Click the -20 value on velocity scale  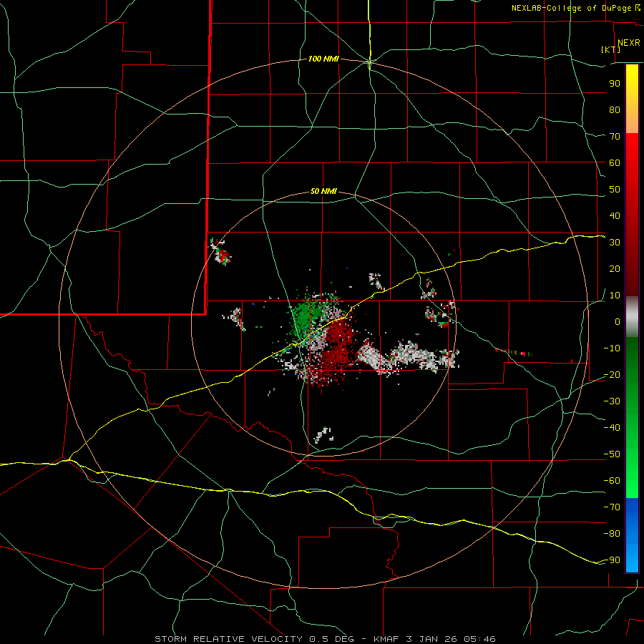click(612, 374)
